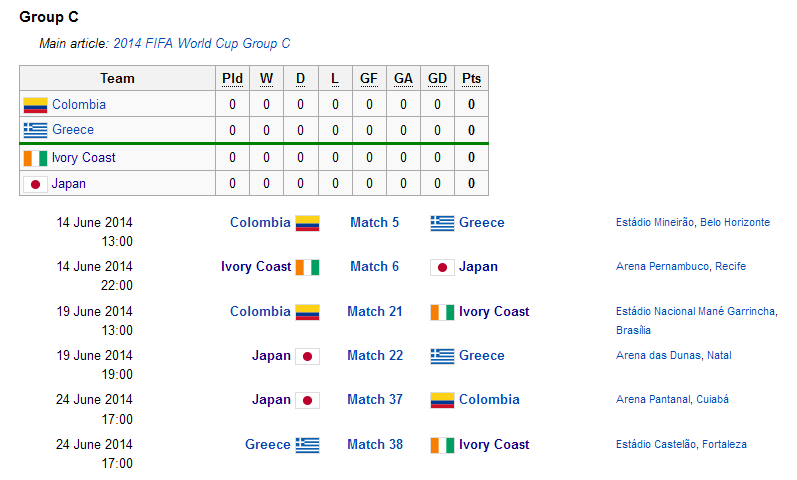Click the Colombia flag in standings table
Image resolution: width=797 pixels, height=480 pixels.
click(x=35, y=105)
